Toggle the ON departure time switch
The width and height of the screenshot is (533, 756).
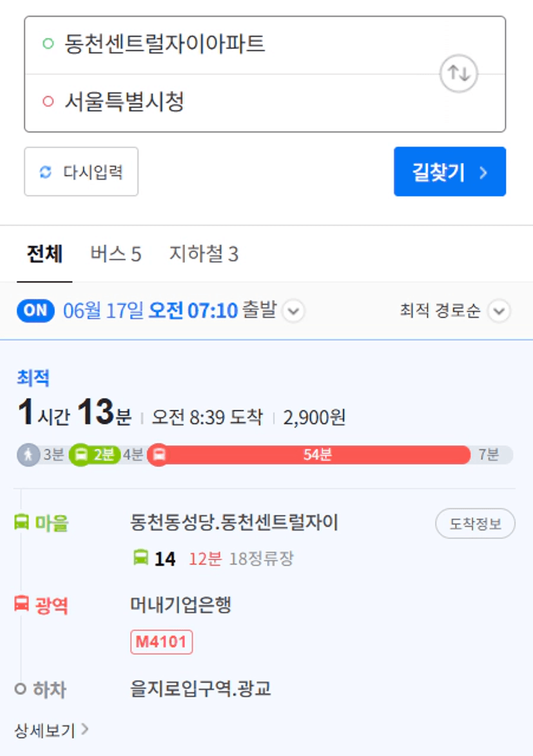coord(35,310)
